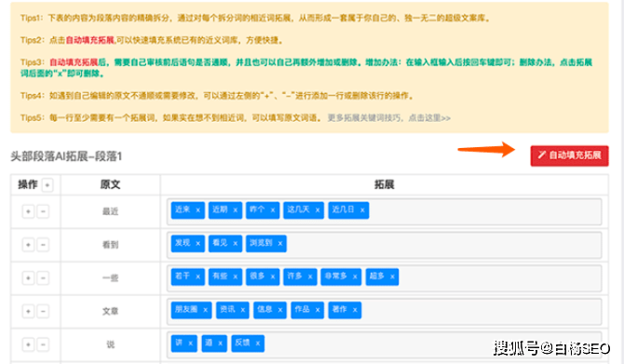Remove the 近期 tag via its x
Image resolution: width=624 pixels, height=364 pixels.
[x=236, y=210]
